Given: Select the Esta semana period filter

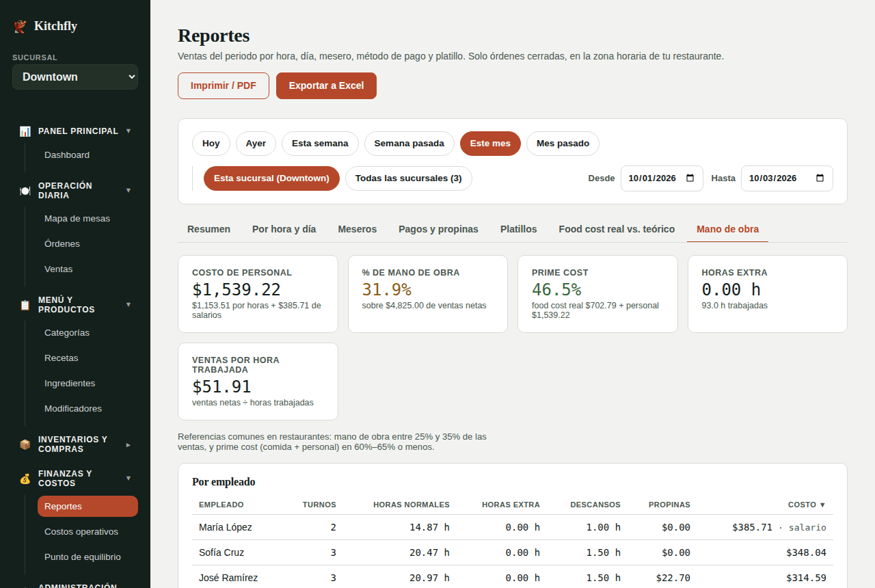Looking at the screenshot, I should pyautogui.click(x=320, y=144).
